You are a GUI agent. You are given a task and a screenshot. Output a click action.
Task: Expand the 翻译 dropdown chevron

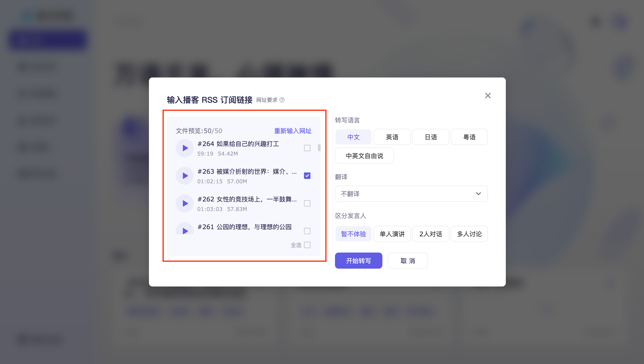[x=478, y=193]
